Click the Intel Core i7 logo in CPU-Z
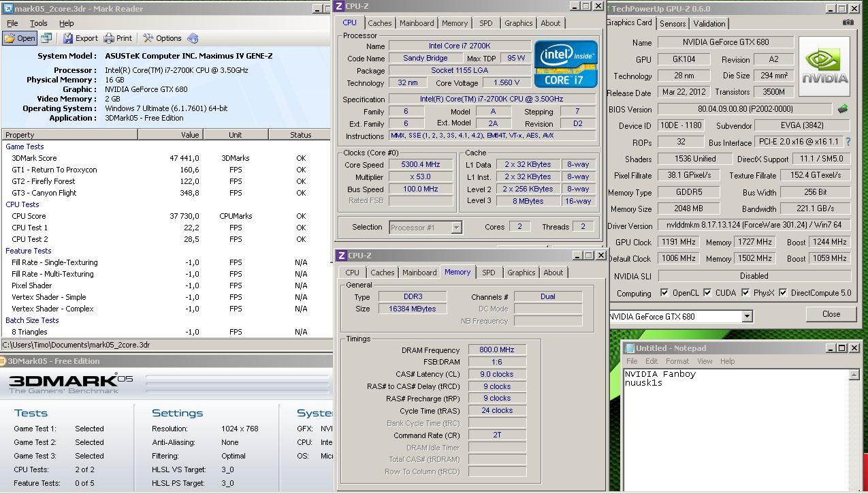The width and height of the screenshot is (868, 494). click(x=566, y=63)
